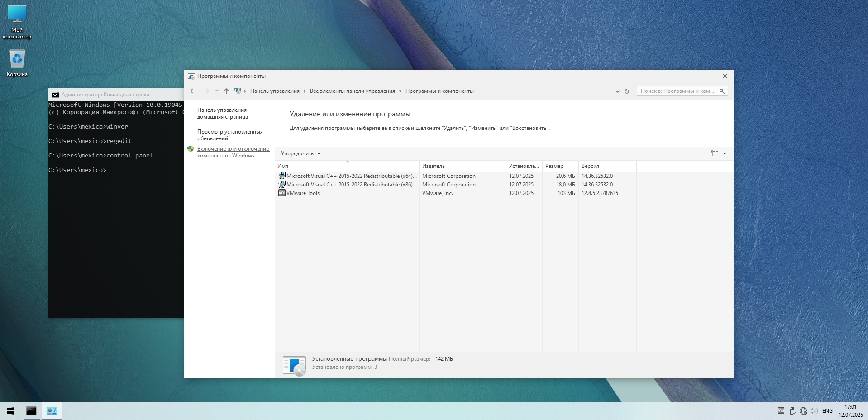Open network status tray icon
Screen dimensions: 868x420
pyautogui.click(x=803, y=411)
